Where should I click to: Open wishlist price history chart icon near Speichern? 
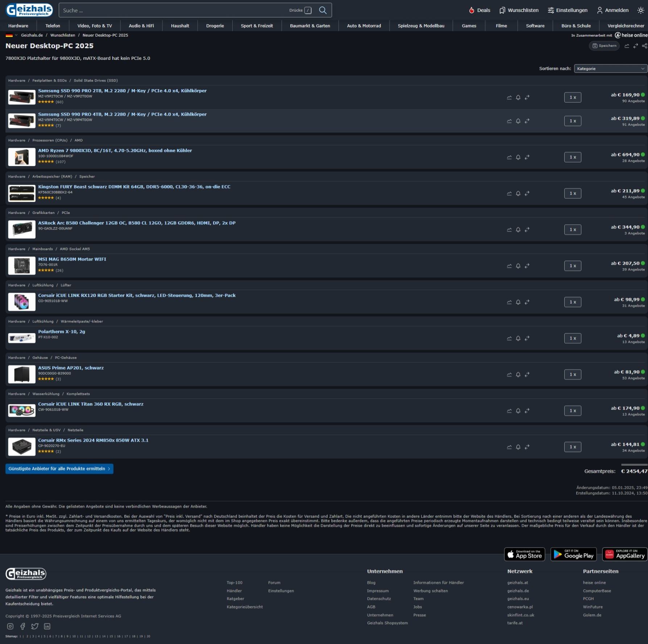(x=627, y=46)
